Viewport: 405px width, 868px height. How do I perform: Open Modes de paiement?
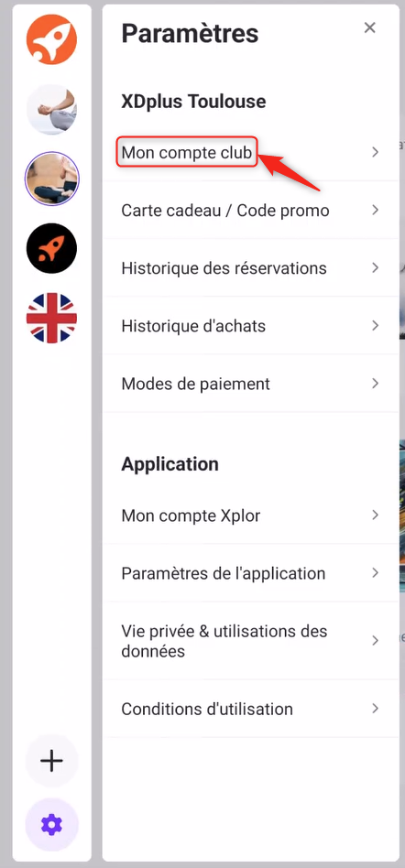pyautogui.click(x=250, y=383)
